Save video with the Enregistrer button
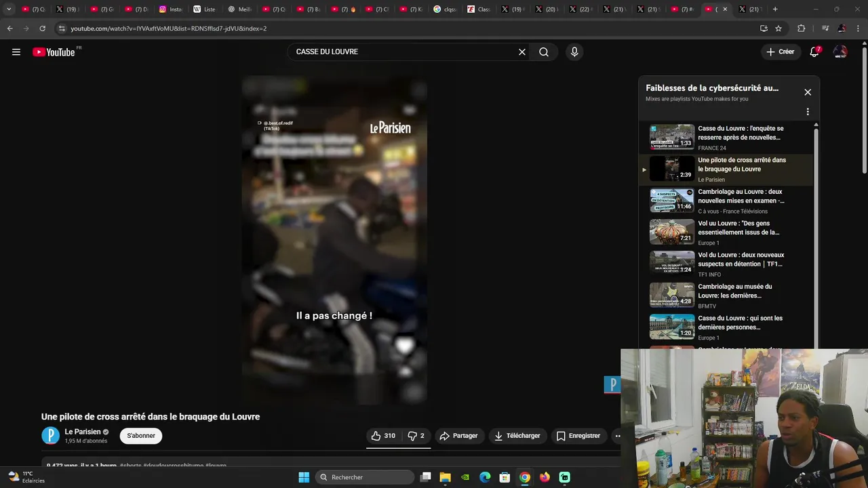This screenshot has height=488, width=868. click(578, 436)
